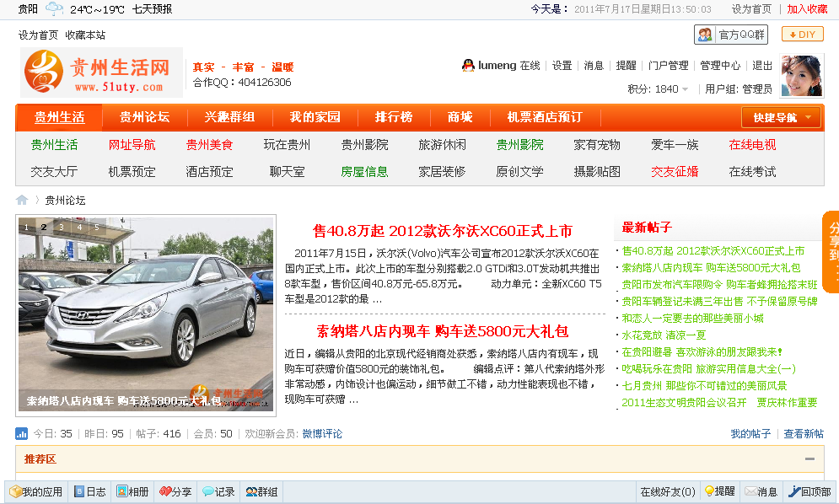
Task: Open the 商城 tab
Action: (460, 117)
